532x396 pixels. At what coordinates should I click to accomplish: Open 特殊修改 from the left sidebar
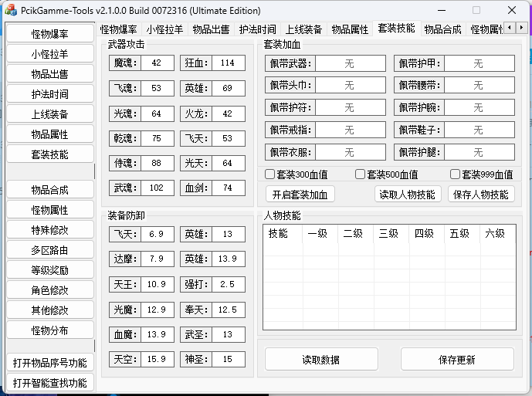click(50, 230)
